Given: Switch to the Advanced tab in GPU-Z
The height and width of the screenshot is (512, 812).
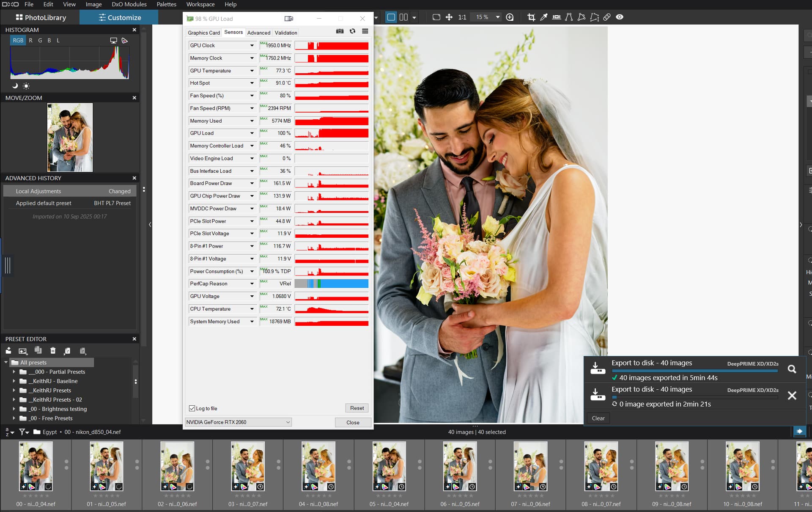Looking at the screenshot, I should coord(258,33).
